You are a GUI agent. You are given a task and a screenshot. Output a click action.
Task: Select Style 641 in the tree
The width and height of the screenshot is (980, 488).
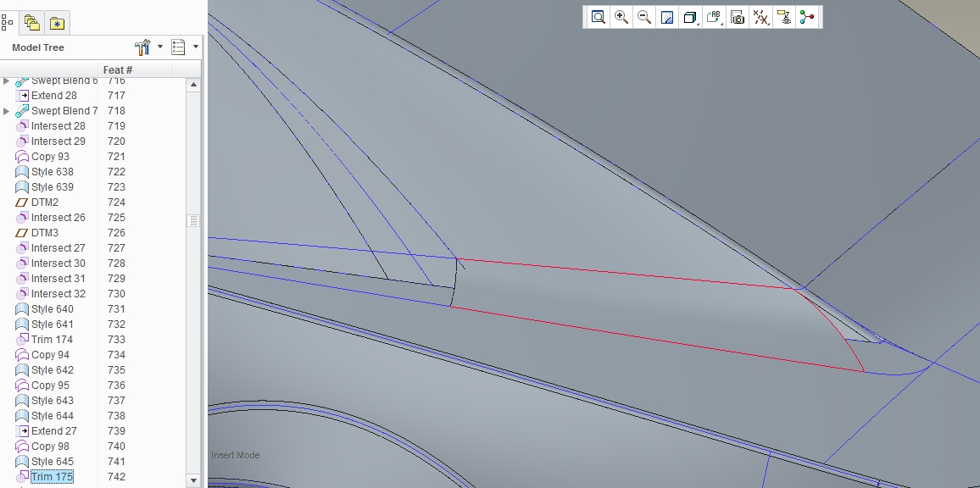tap(52, 324)
